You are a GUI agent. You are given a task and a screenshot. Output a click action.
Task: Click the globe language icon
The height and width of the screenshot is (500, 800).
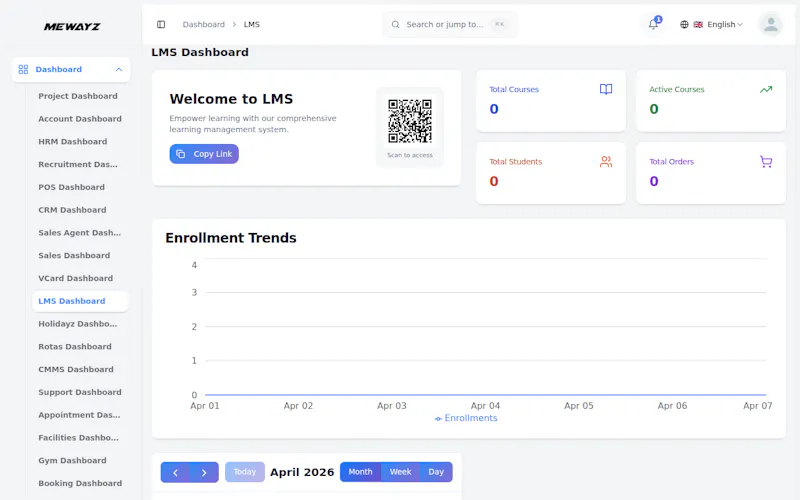(x=684, y=24)
